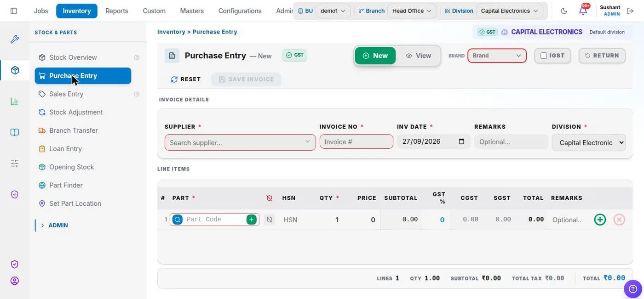644x299 pixels.
Task: Switch to dark mode moon icon
Action: tap(564, 11)
